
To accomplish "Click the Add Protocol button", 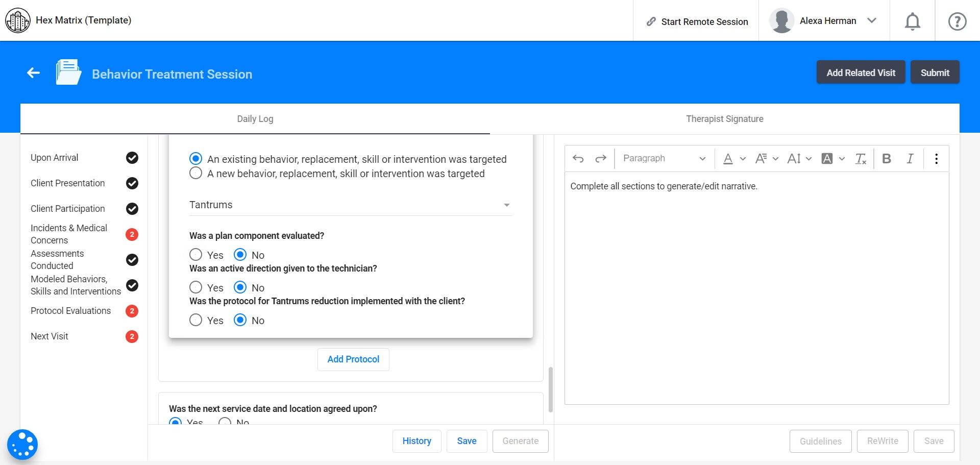I will (x=353, y=359).
